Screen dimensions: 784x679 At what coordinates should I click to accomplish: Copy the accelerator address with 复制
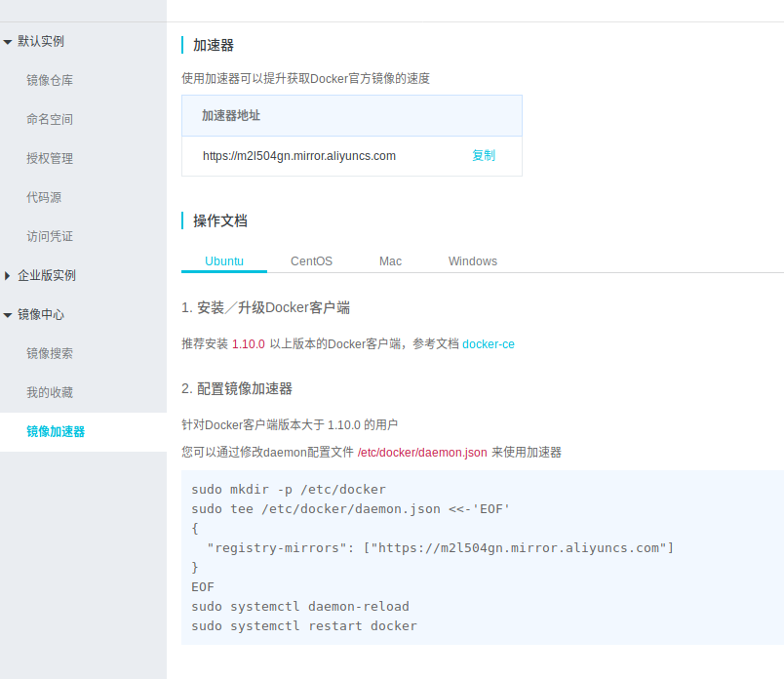coord(484,156)
